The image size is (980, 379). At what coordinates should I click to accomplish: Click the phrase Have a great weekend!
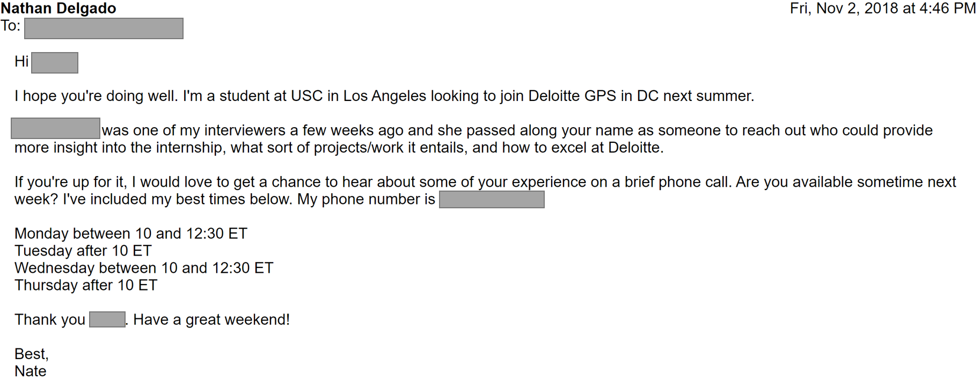pyautogui.click(x=211, y=319)
